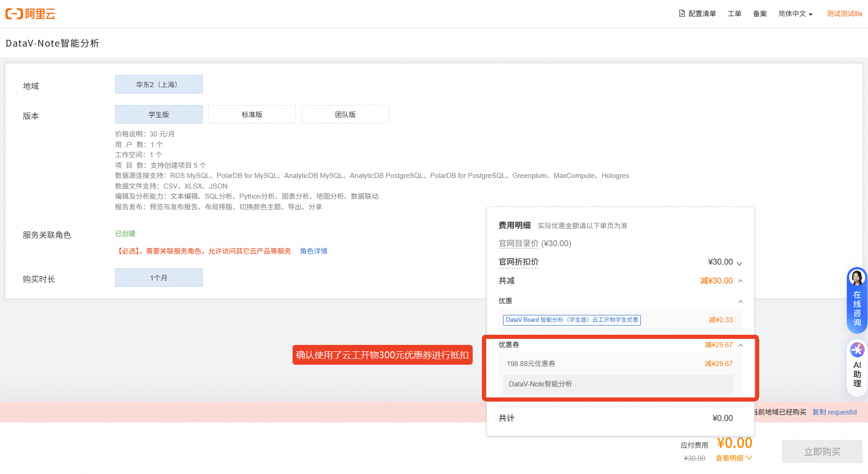
Task: Expand the 官网折扣价 price row
Action: (x=739, y=263)
